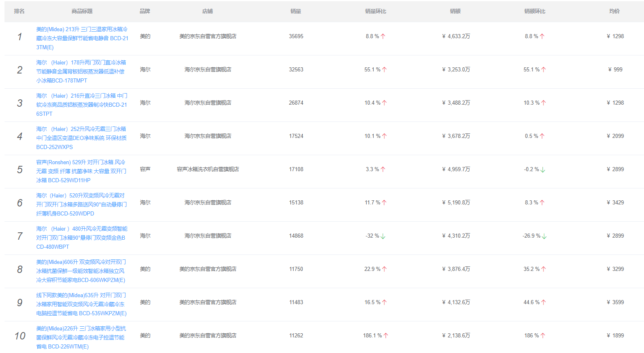
Task: Click the green down arrow beside -0.2 %
Action: 543,170
